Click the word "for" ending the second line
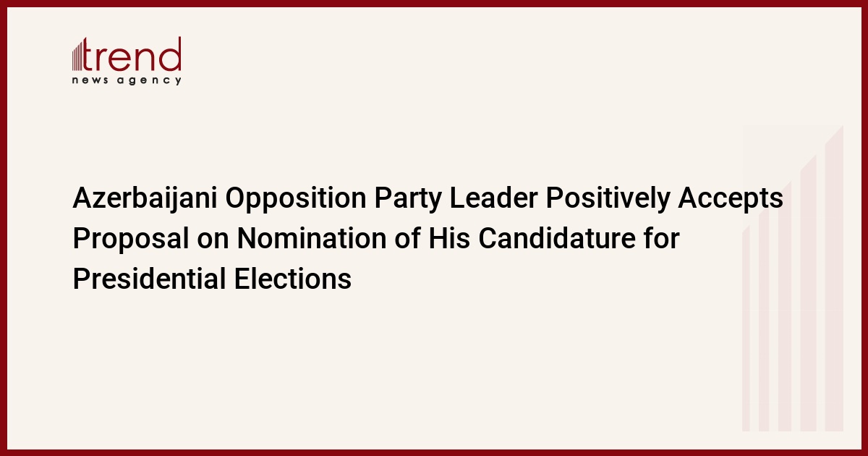 coord(659,239)
